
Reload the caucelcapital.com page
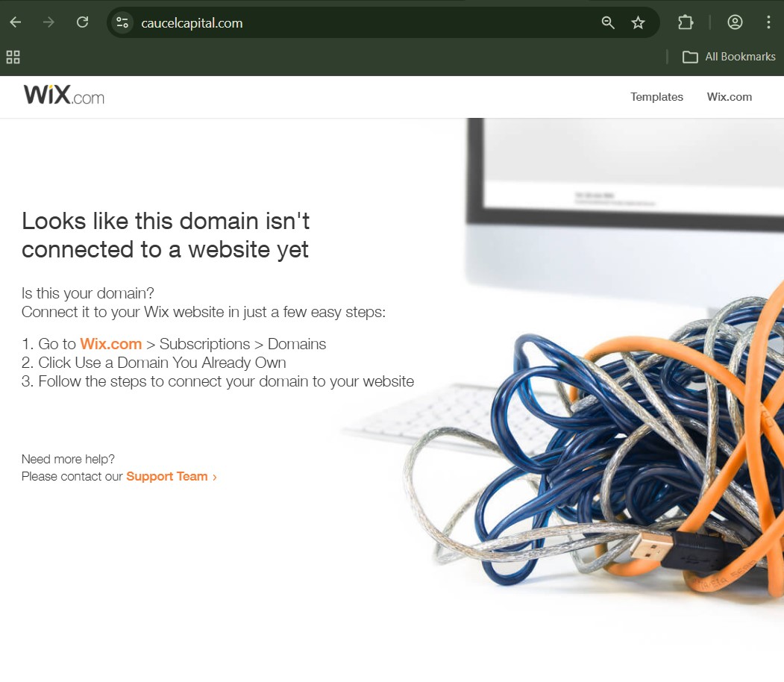point(83,22)
